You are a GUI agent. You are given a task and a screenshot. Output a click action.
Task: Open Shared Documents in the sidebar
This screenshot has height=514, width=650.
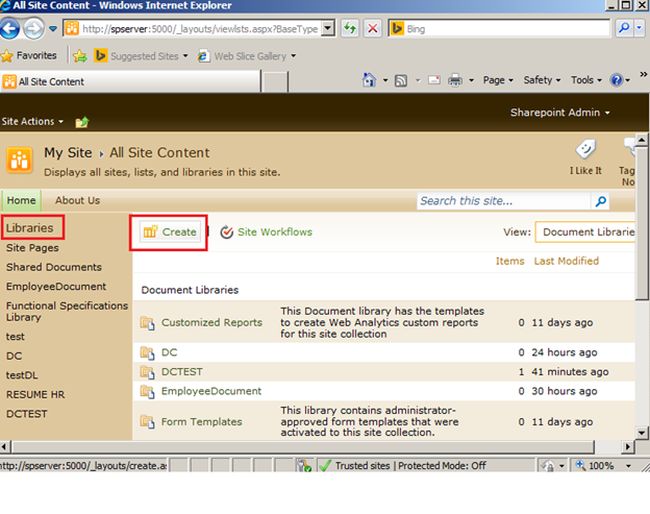tap(54, 267)
